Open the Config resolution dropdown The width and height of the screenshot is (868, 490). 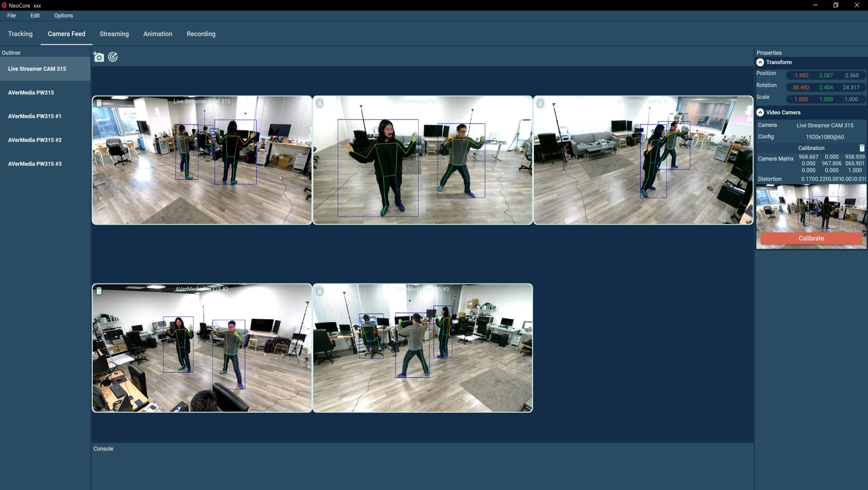coord(825,137)
